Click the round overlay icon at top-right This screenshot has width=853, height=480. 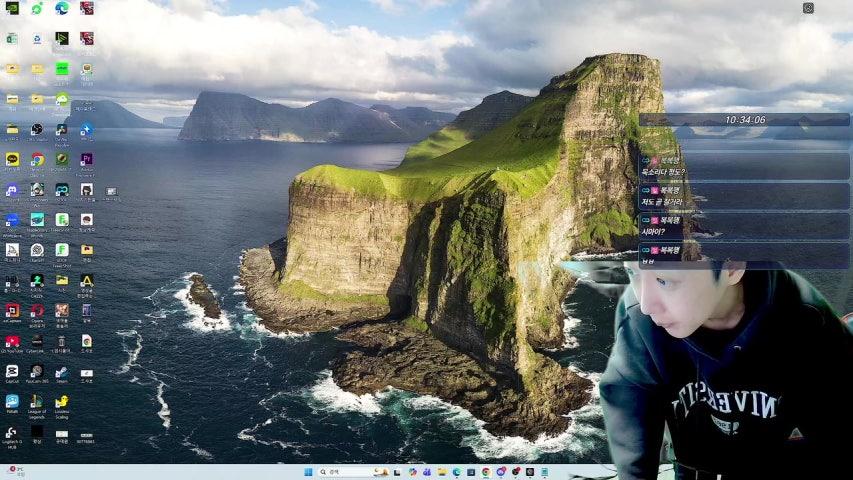tap(808, 8)
